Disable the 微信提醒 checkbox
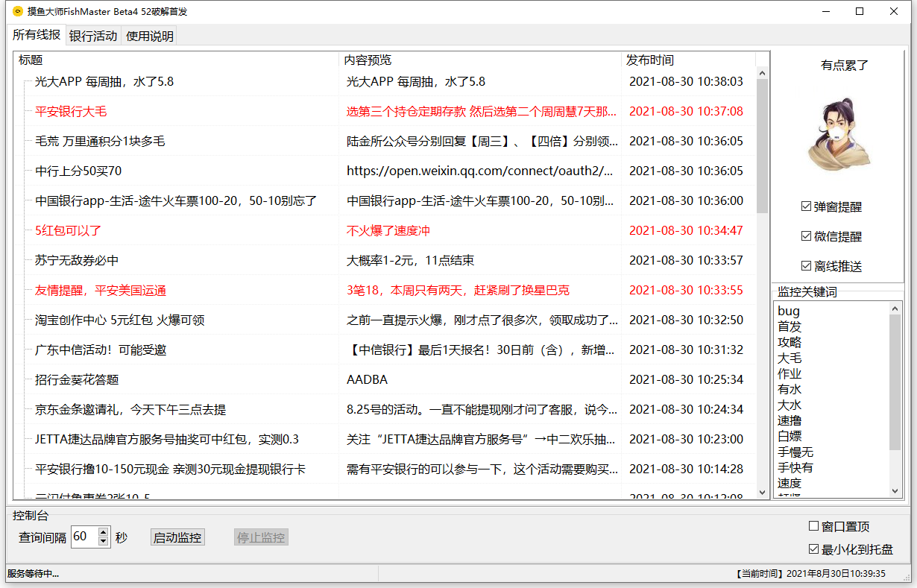This screenshot has width=917, height=588. 806,236
